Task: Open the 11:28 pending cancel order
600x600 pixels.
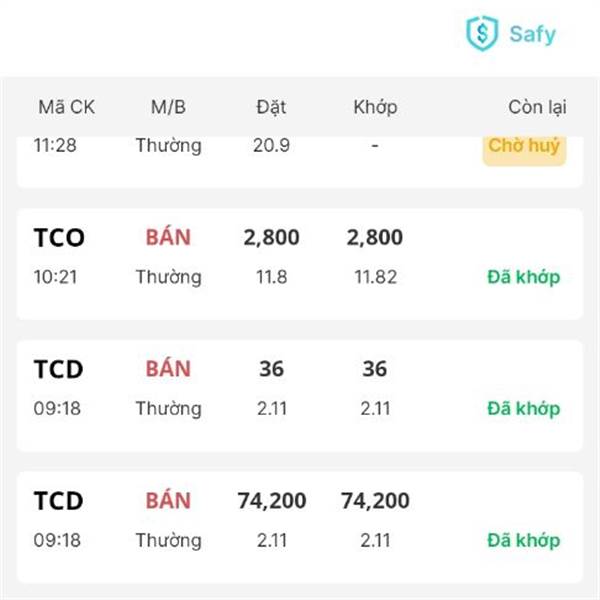Action: point(300,161)
